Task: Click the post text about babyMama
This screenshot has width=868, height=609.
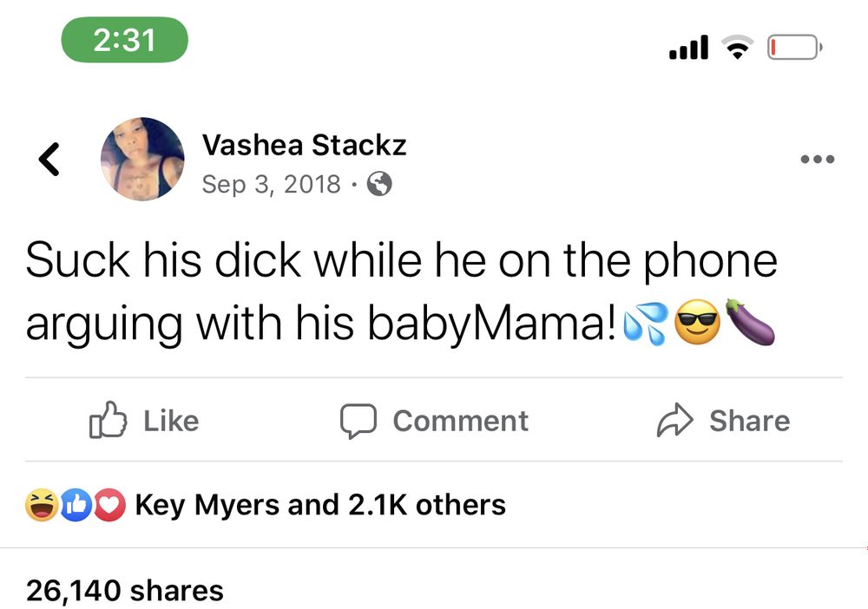Action: coord(401,291)
